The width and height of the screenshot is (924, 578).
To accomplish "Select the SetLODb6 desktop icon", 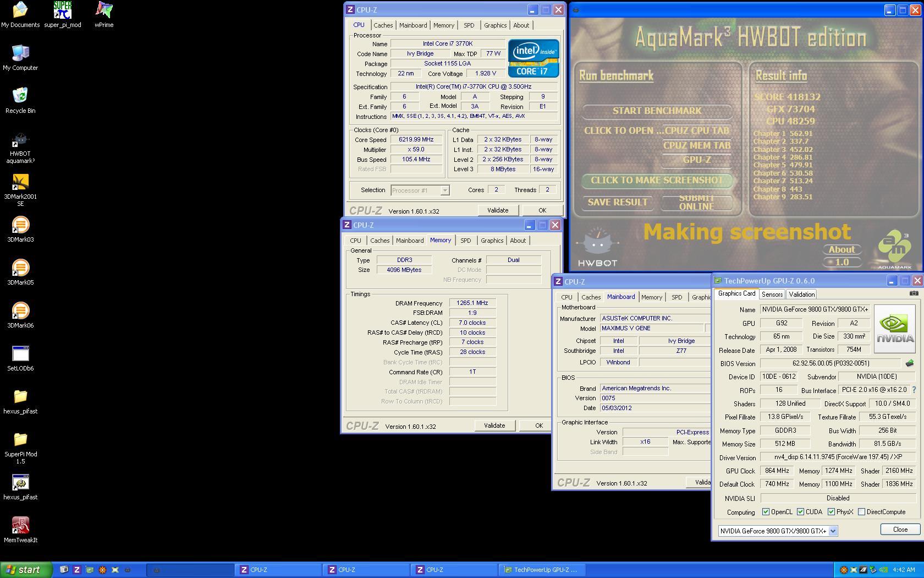I will (x=20, y=358).
